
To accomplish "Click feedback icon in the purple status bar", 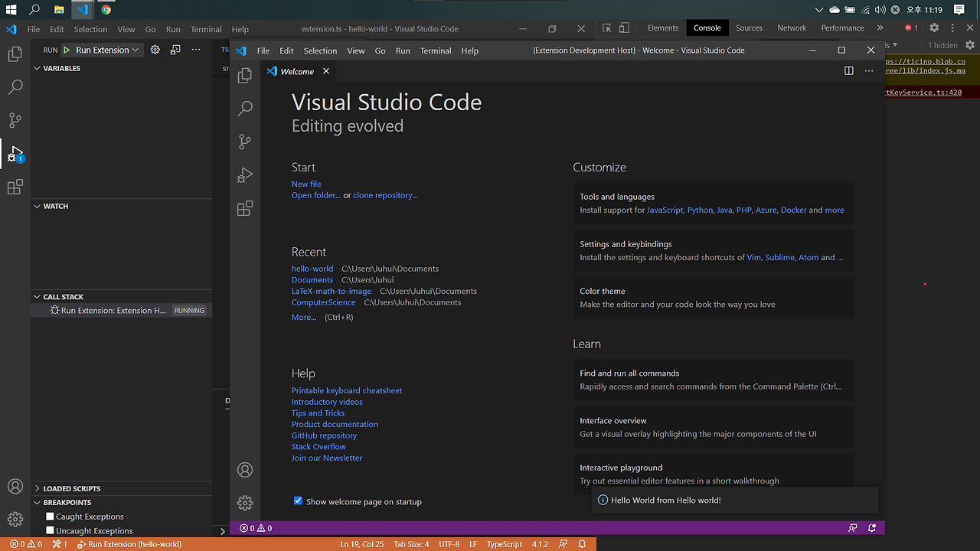I will 853,528.
